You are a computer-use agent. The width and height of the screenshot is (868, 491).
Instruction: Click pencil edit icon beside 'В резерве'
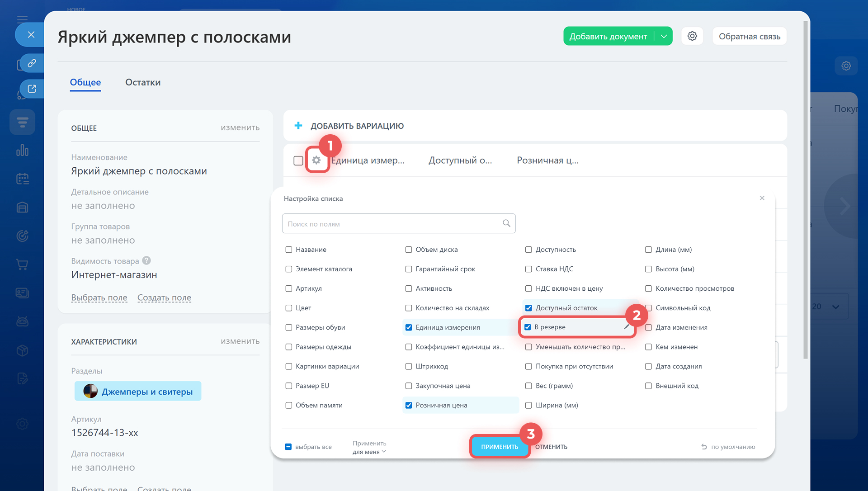[627, 327]
